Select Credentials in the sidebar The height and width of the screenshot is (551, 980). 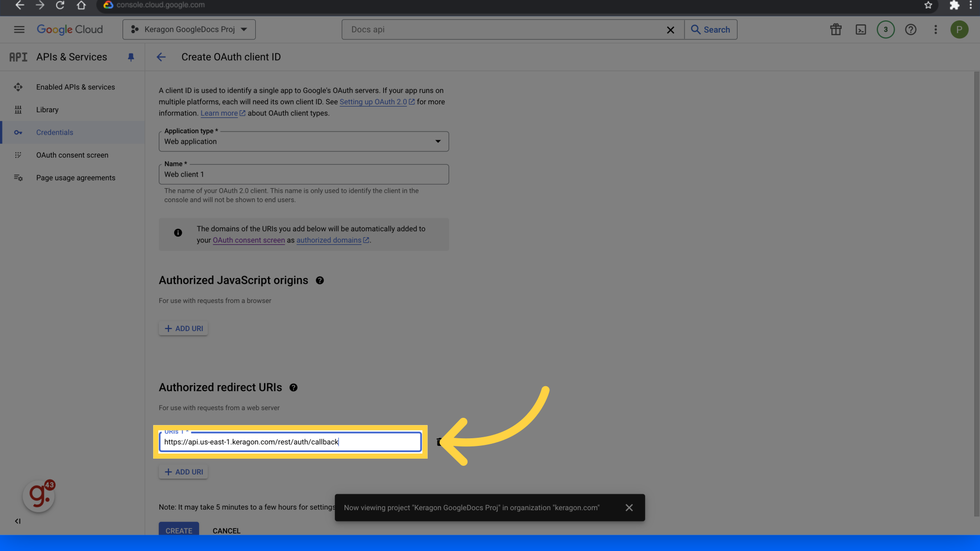55,133
